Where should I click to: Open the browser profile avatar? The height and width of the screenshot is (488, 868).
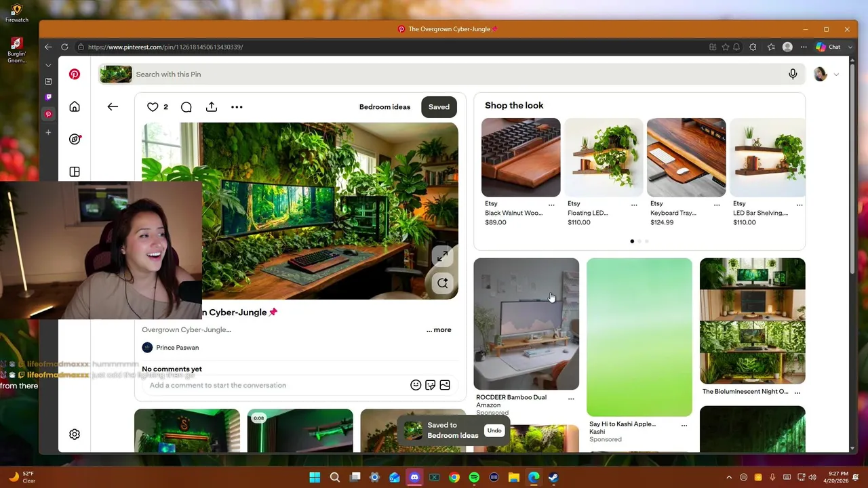pyautogui.click(x=787, y=47)
